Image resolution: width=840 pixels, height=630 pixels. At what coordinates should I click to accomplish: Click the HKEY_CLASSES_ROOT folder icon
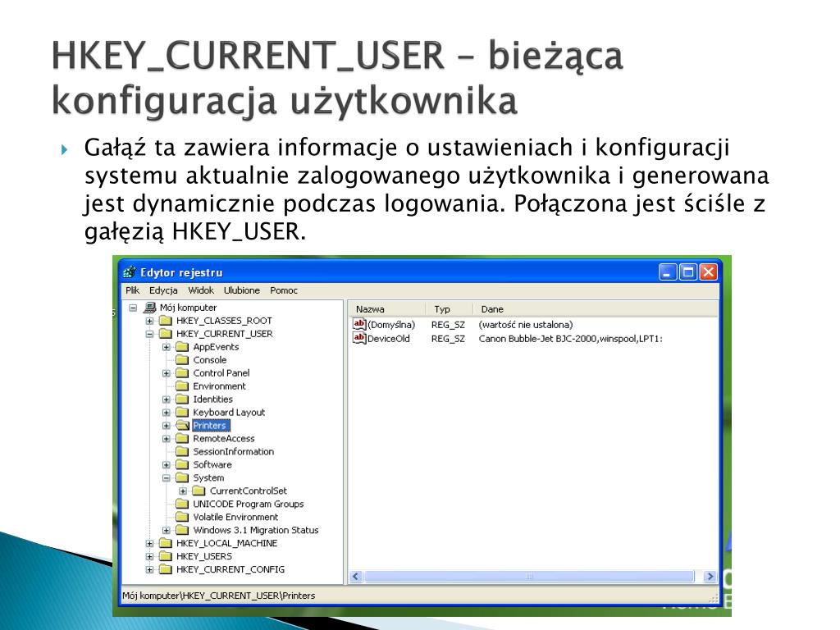pos(166,321)
